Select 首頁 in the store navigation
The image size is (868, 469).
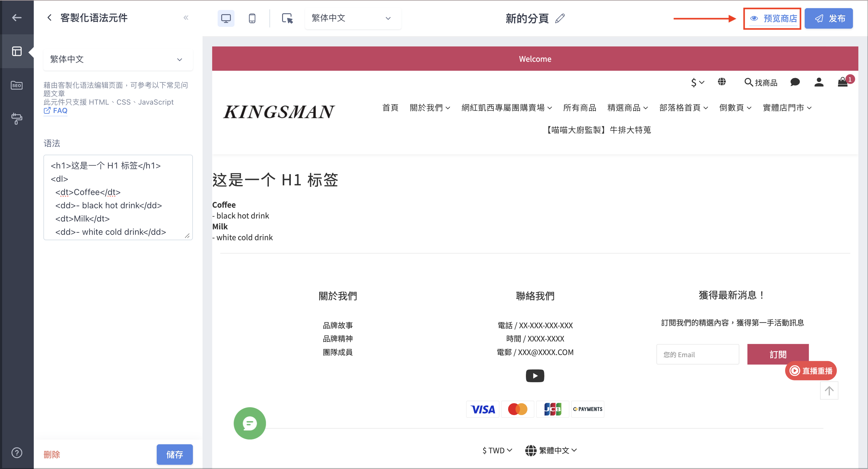click(x=390, y=108)
